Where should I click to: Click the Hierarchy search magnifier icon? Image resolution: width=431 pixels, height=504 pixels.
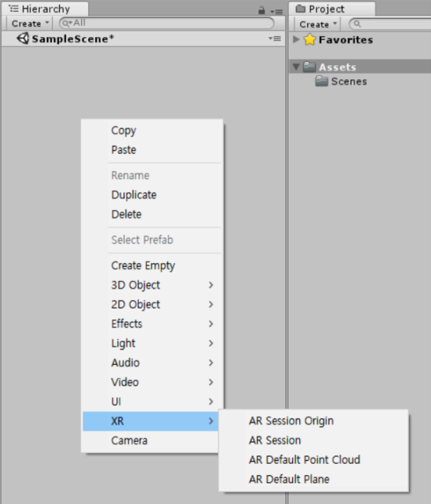click(x=67, y=23)
